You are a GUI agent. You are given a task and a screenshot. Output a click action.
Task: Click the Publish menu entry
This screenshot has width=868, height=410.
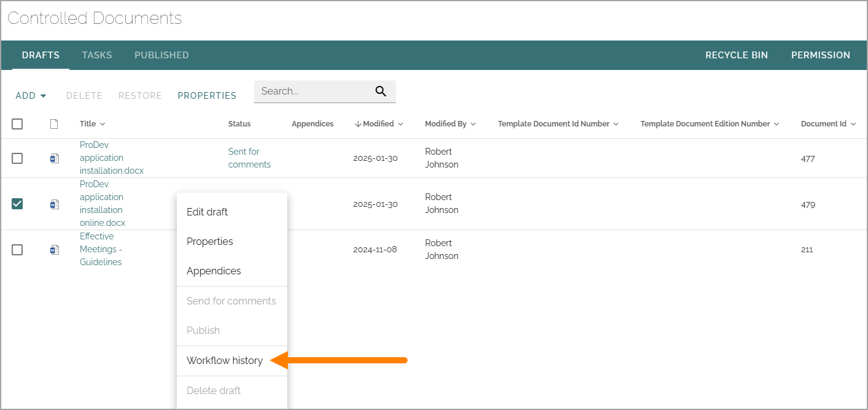[x=232, y=330]
